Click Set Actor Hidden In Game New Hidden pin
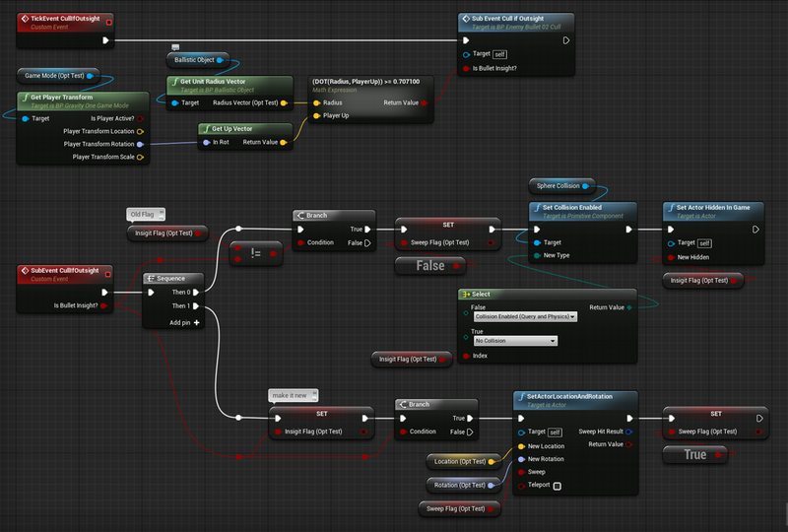Image resolution: width=788 pixels, height=532 pixels. (671, 257)
